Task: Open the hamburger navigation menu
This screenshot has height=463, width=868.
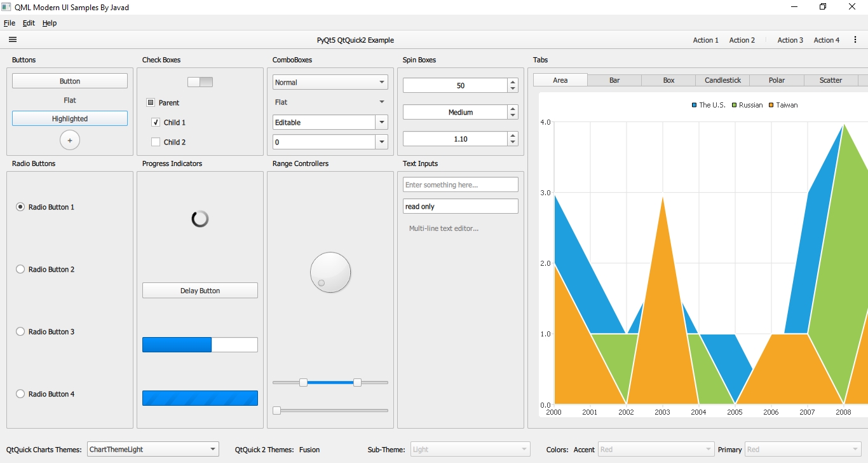Action: pyautogui.click(x=13, y=39)
